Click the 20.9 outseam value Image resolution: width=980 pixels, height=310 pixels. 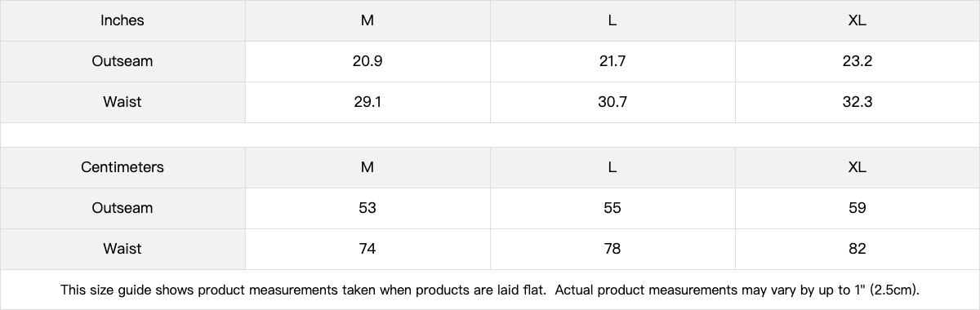(367, 61)
